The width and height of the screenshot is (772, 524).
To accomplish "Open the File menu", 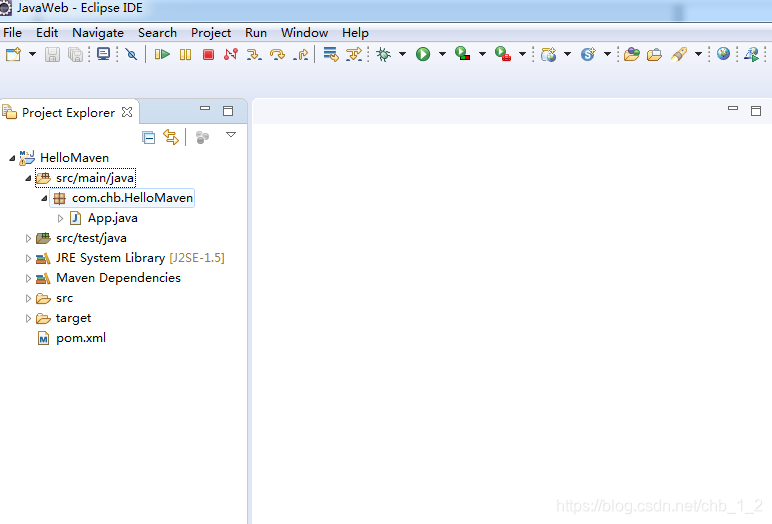I will (x=12, y=33).
